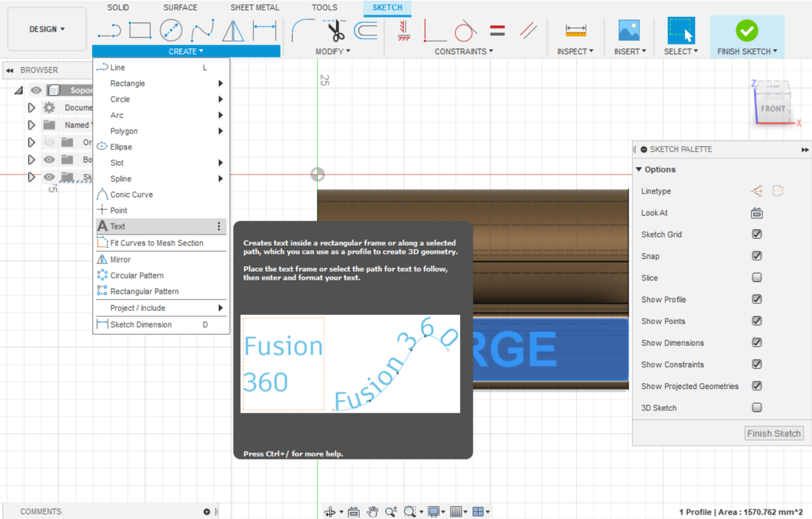This screenshot has height=519, width=812.
Task: Click the Select tool icon
Action: click(681, 30)
